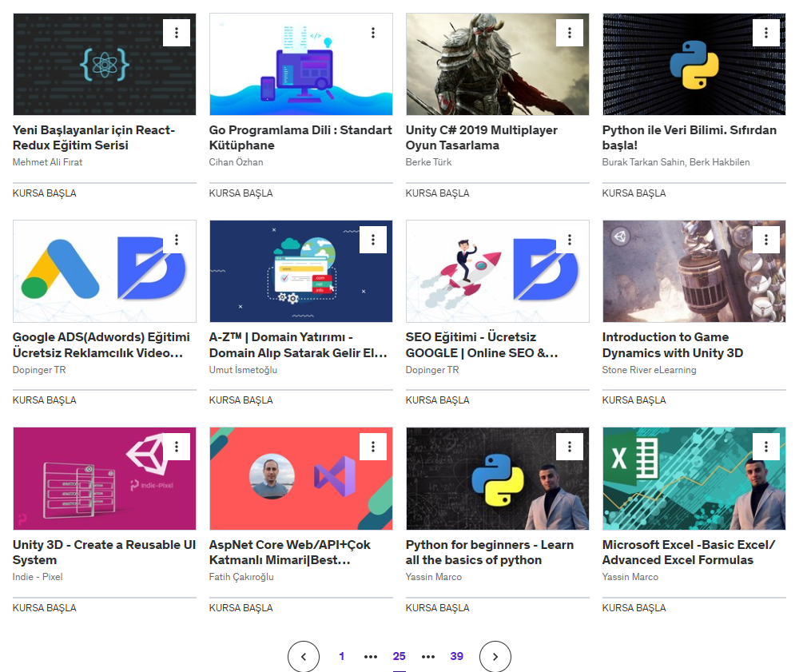The image size is (811, 672).
Task: Click KURSA BAŞLA under Google ADS Eğitimi
Action: click(45, 400)
